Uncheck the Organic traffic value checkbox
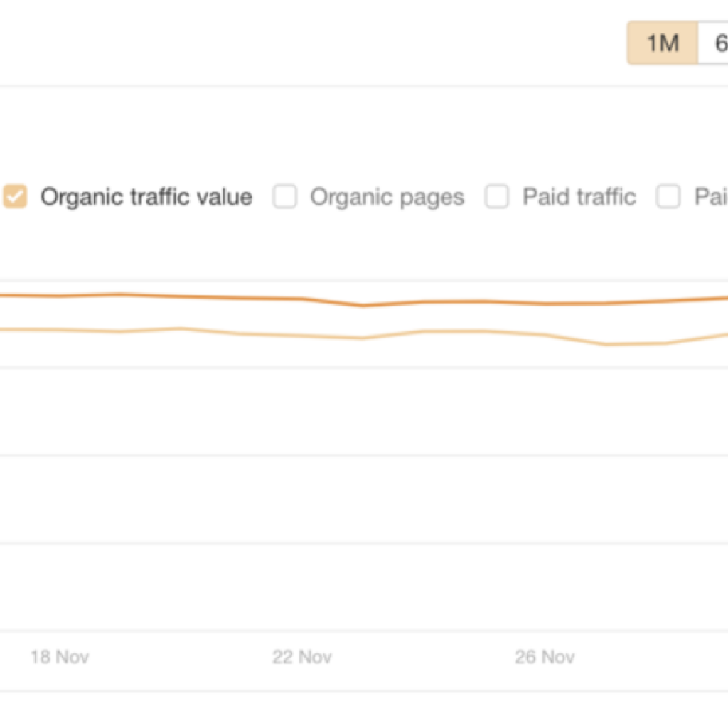Screen dimensions: 728x728 pyautogui.click(x=16, y=196)
